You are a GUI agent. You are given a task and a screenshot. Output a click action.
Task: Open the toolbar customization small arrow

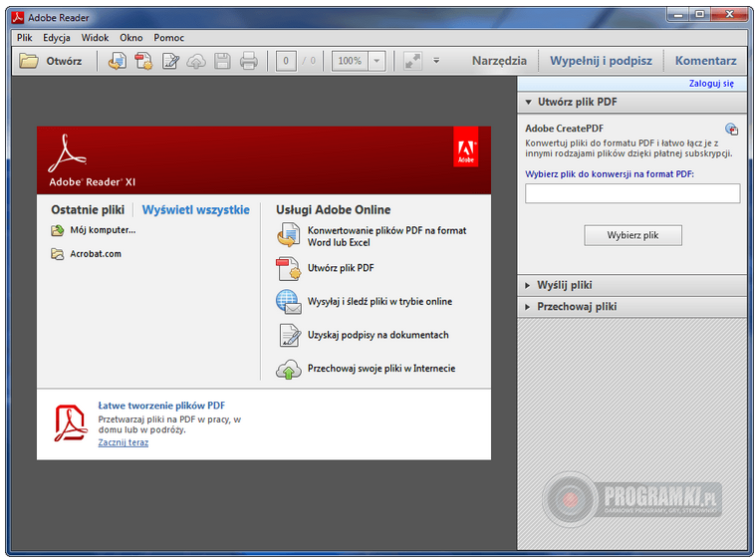tap(436, 61)
